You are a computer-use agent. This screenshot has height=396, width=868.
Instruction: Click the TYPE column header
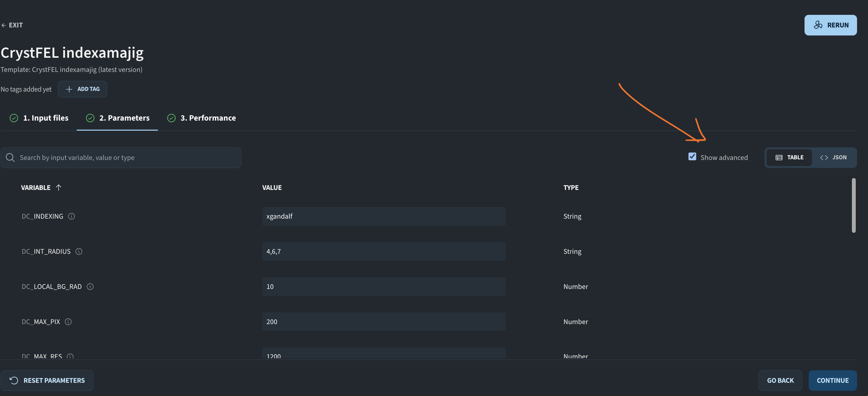point(571,188)
